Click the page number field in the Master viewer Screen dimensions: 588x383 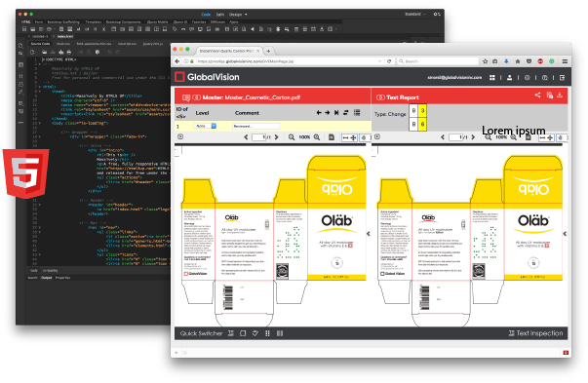tap(259, 137)
